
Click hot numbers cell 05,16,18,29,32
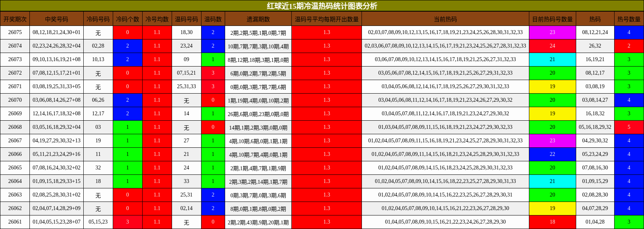pyautogui.click(x=595, y=127)
